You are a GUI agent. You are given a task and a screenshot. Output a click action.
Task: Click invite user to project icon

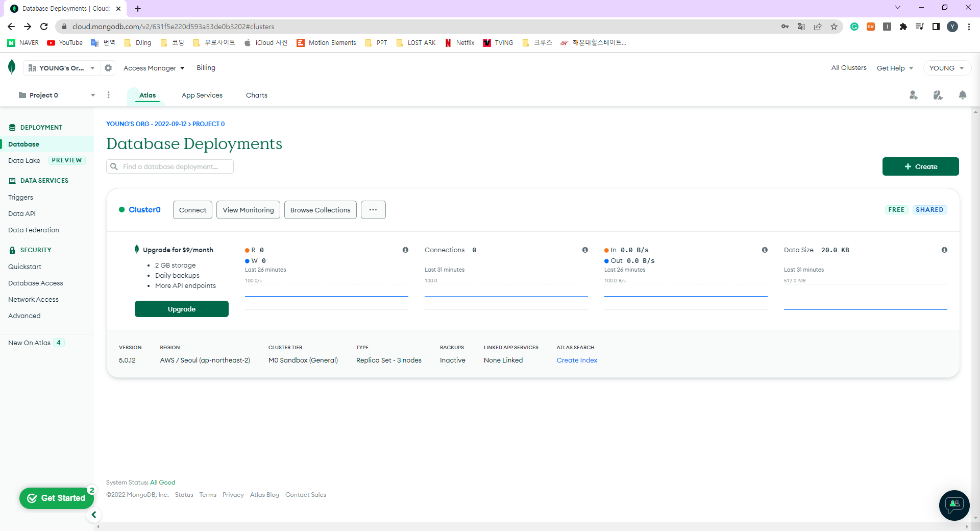(x=913, y=95)
